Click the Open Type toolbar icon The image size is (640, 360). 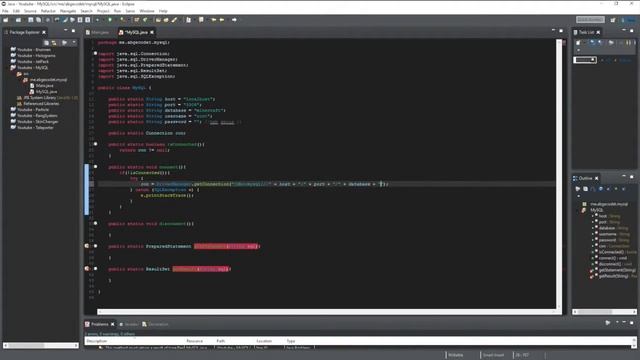[x=158, y=20]
